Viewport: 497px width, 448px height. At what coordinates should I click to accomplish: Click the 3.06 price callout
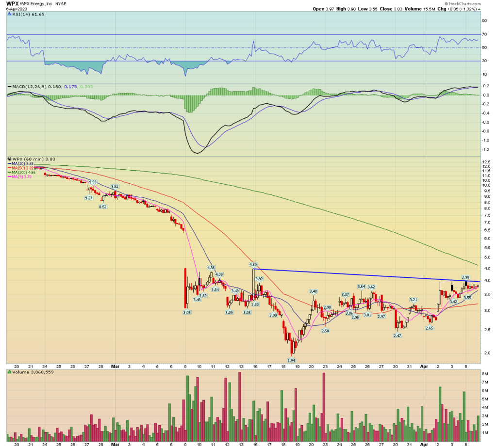[x=349, y=313]
